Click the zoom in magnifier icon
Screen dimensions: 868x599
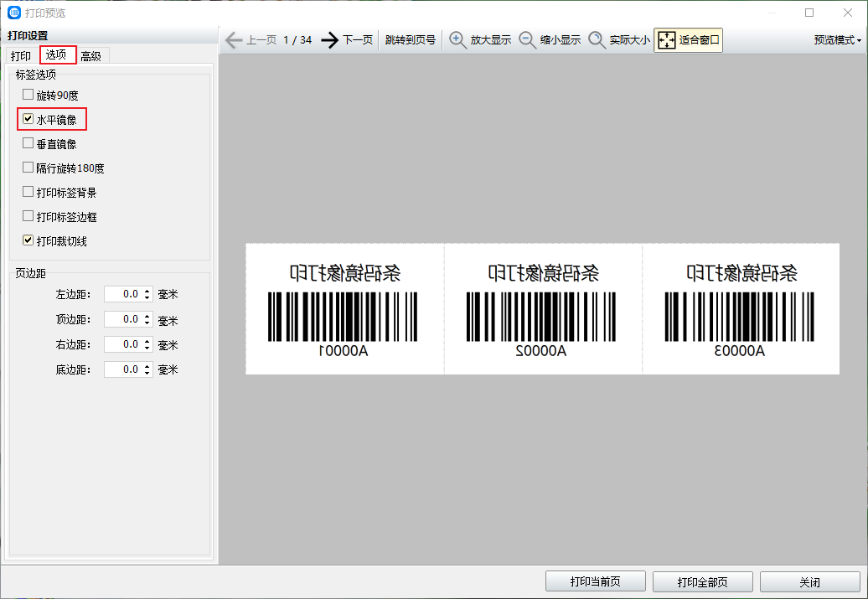(457, 40)
